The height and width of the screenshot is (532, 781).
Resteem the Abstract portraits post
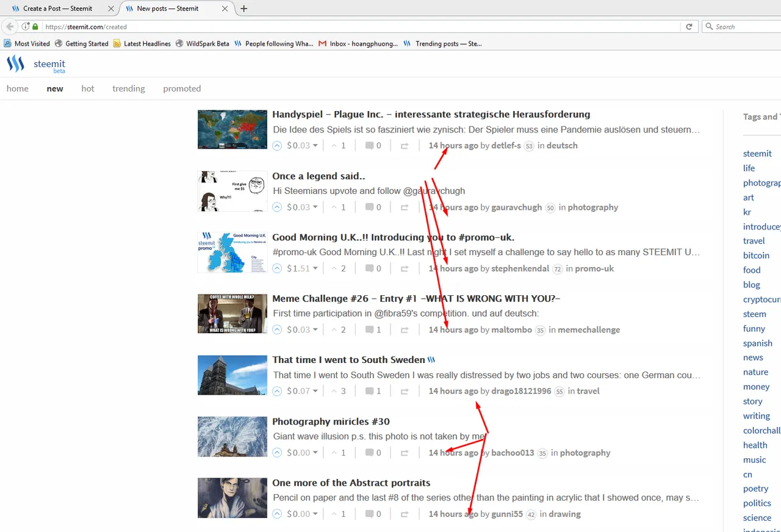[x=404, y=514]
